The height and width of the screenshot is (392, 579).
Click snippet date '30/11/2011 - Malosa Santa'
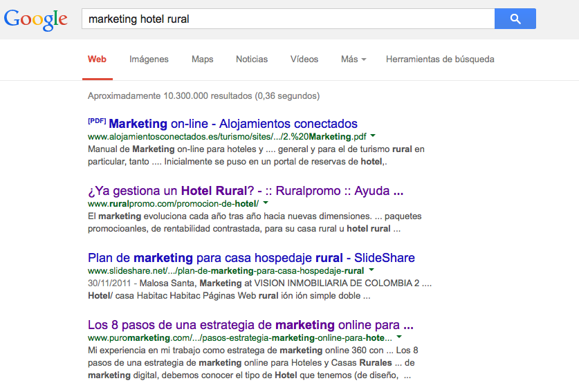(x=259, y=290)
